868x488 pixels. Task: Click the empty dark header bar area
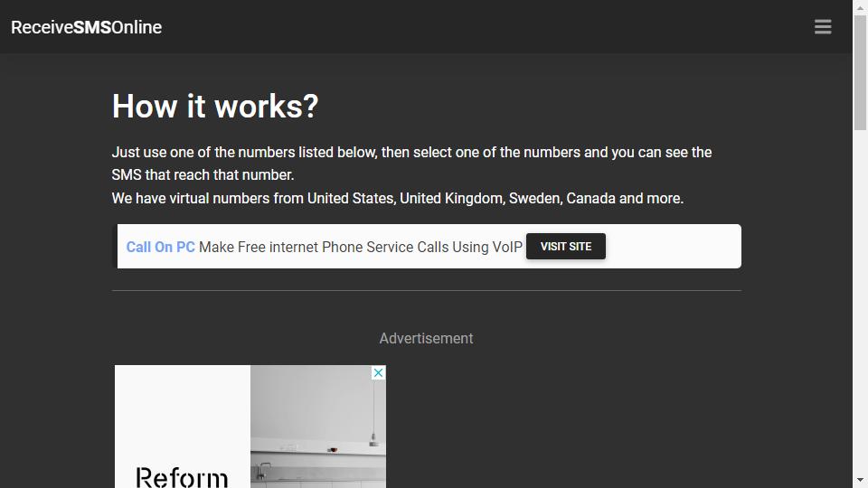tap(487, 26)
